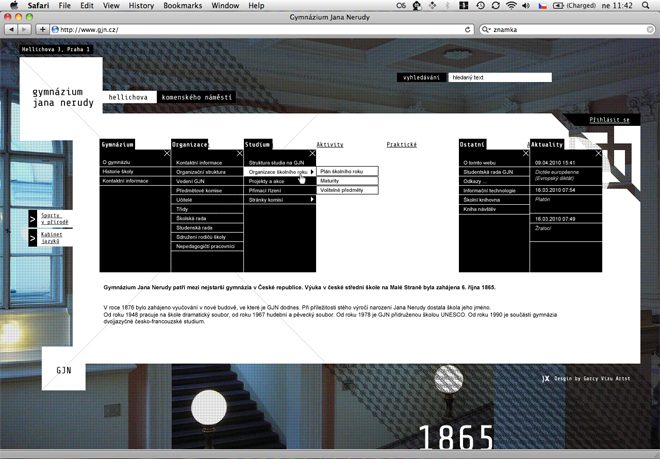
Task: Open the sync status menu bar icon
Action: tap(495, 5)
